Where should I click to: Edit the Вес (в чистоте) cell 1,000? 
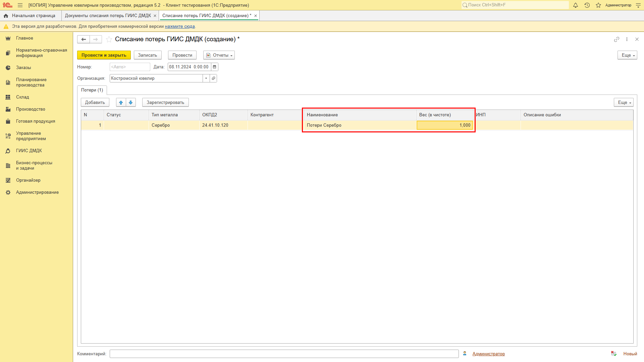pos(445,125)
